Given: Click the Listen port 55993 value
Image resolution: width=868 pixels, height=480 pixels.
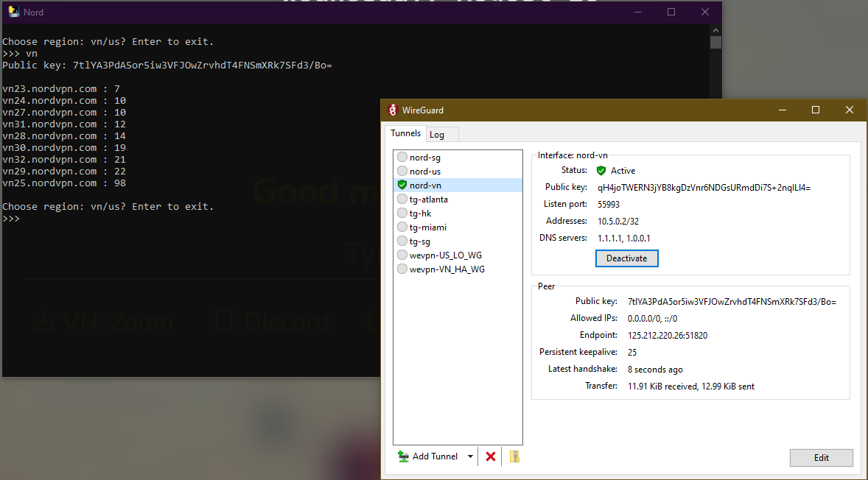Looking at the screenshot, I should tap(609, 205).
